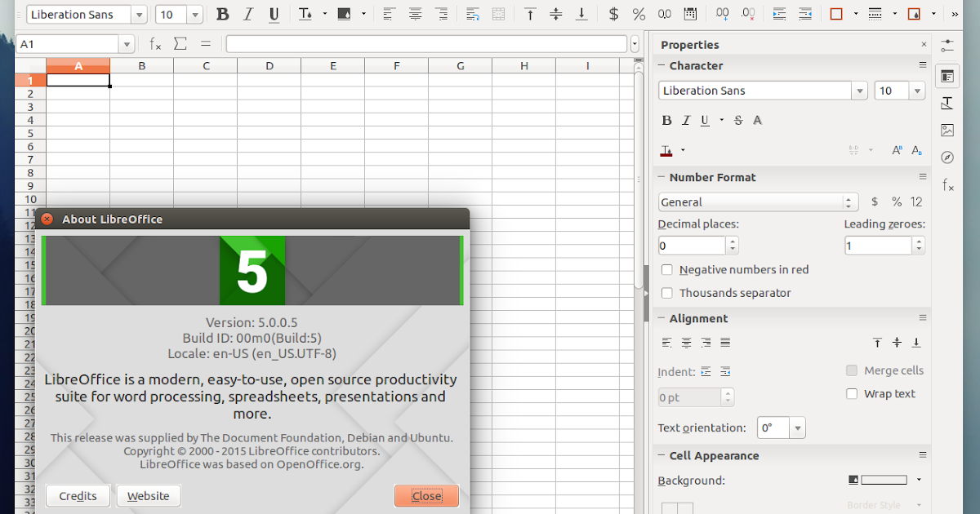Increase indent from the top toolbar
Viewport: 980px width, 514px height.
[779, 15]
